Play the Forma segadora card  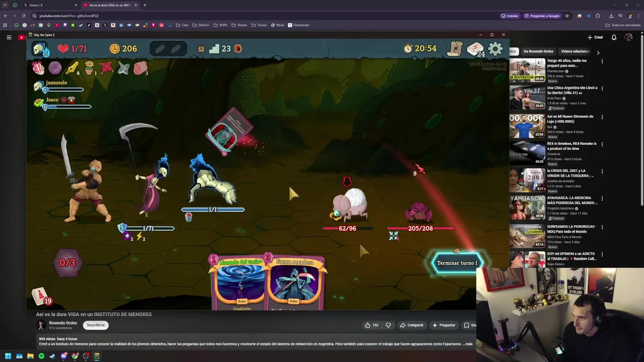tap(296, 283)
